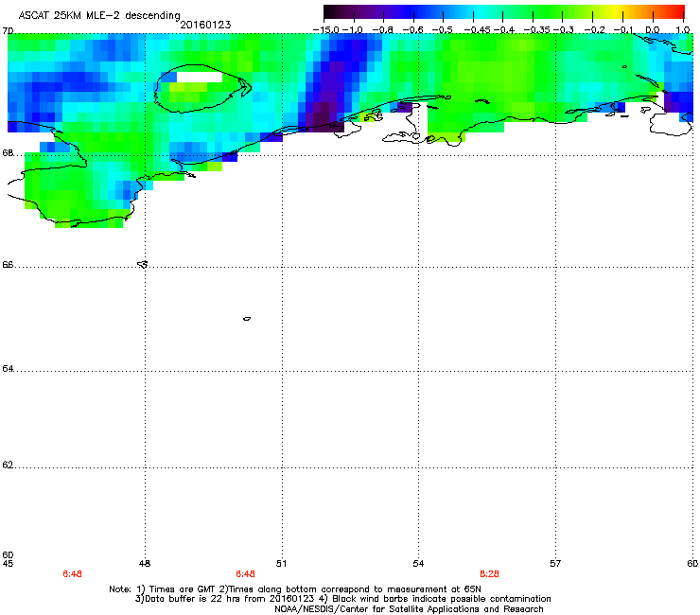The width and height of the screenshot is (700, 615).
Task: Click the title "ASCAT 25KM MLE-2 descending"
Action: click(x=99, y=16)
